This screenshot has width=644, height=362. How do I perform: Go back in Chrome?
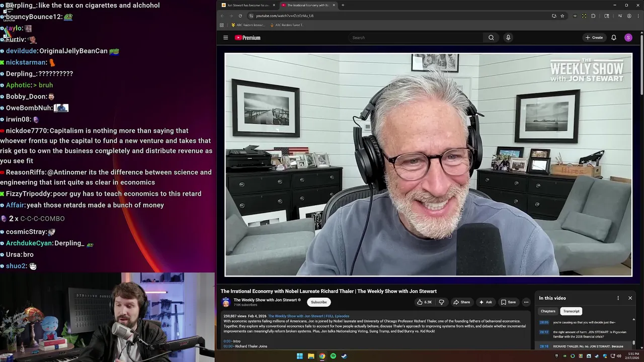222,16
